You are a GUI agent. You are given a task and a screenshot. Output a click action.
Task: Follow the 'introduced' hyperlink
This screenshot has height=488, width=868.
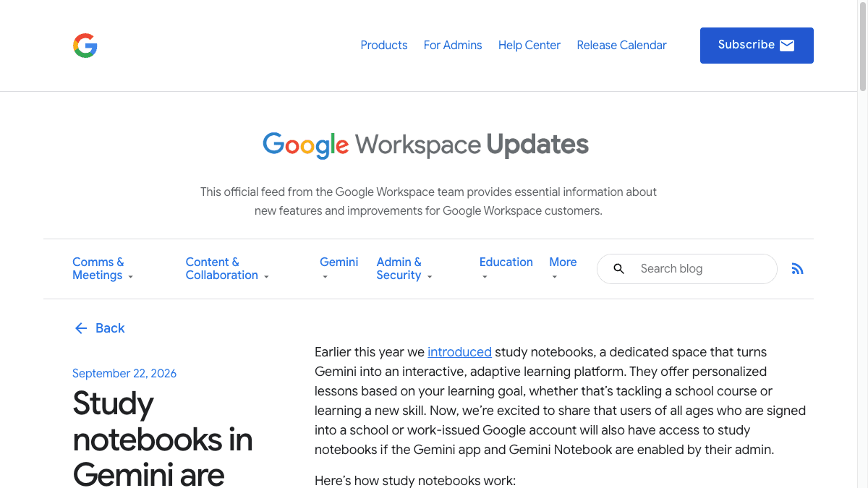tap(459, 352)
